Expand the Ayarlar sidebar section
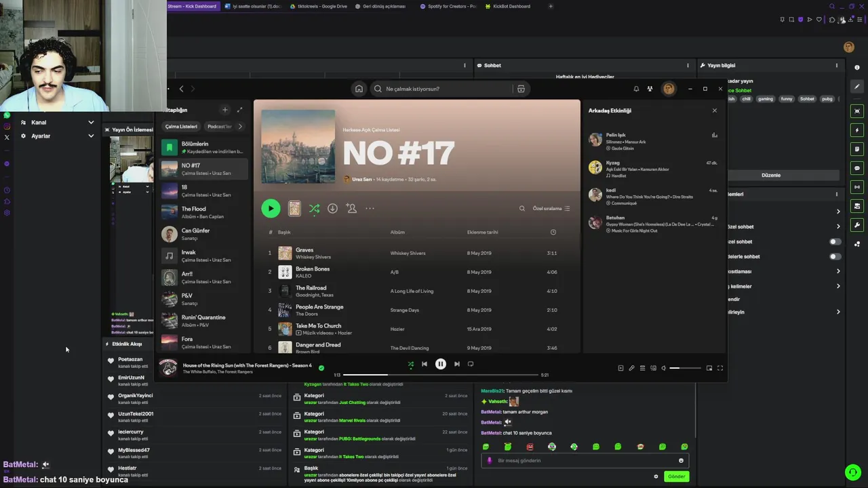 coord(91,136)
